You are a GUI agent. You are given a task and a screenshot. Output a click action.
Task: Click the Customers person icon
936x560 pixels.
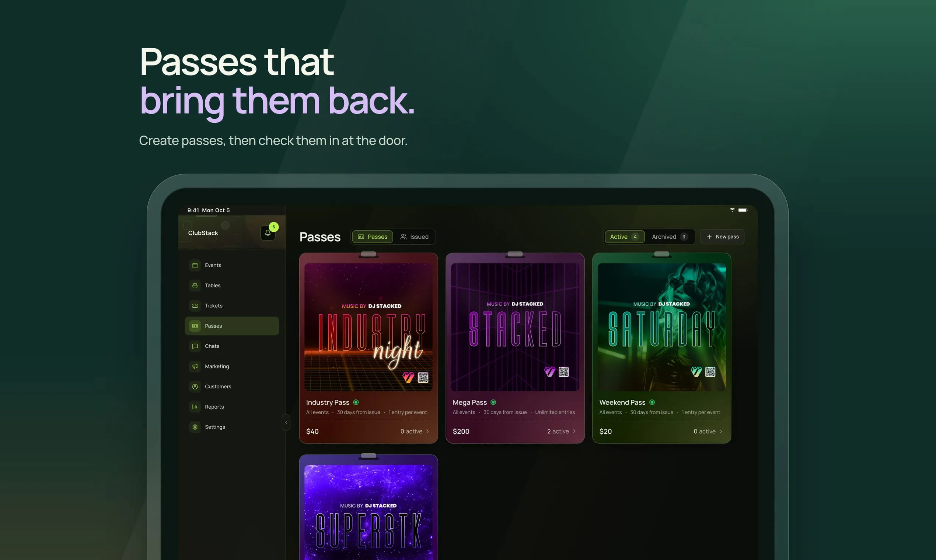point(195,386)
